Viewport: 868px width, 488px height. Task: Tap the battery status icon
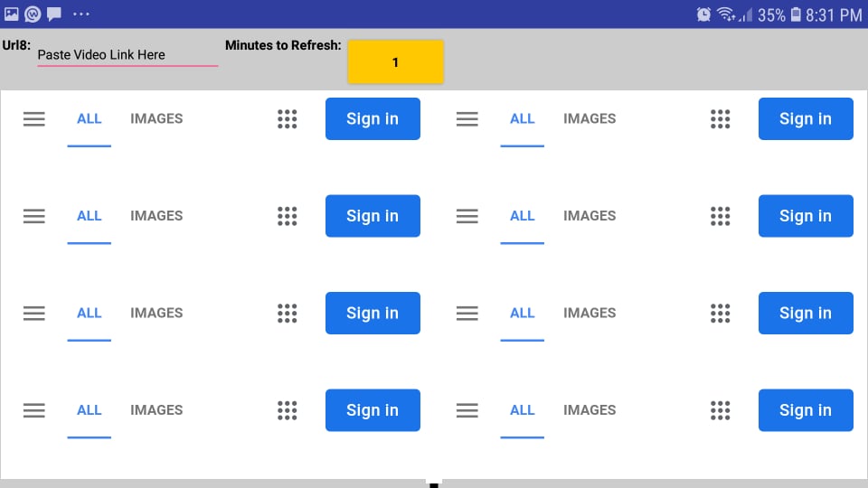796,14
